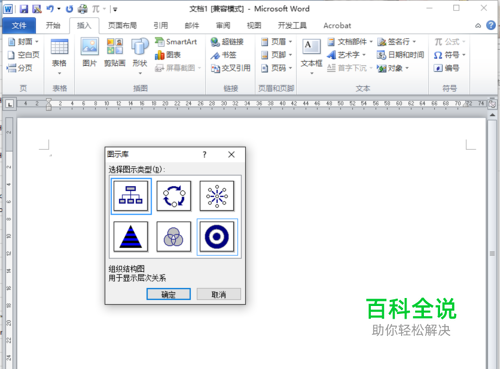Viewport: 500px width, 369px height.
Task: Switch to References (引用) tab
Action: pos(161,26)
